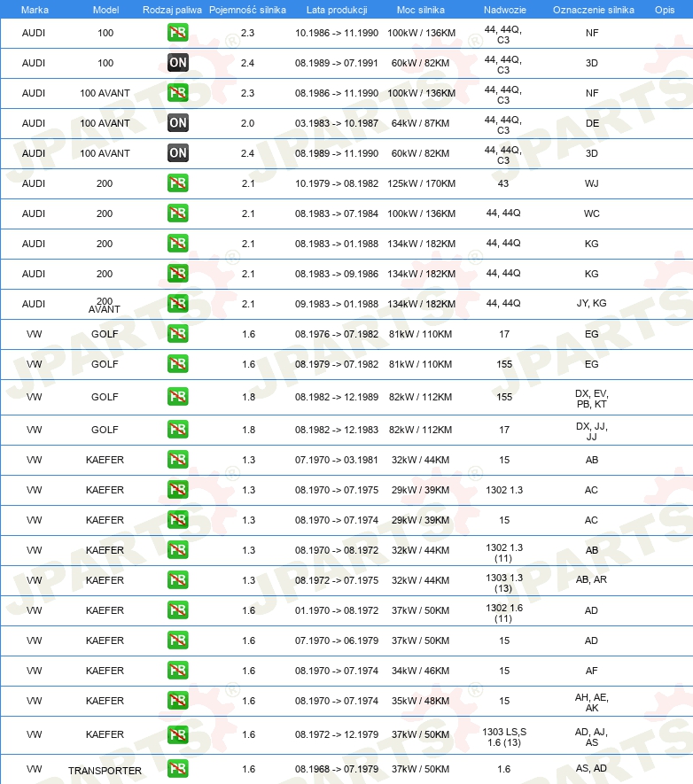Click engine code AF
Screen dimensions: 693x784
591,671
